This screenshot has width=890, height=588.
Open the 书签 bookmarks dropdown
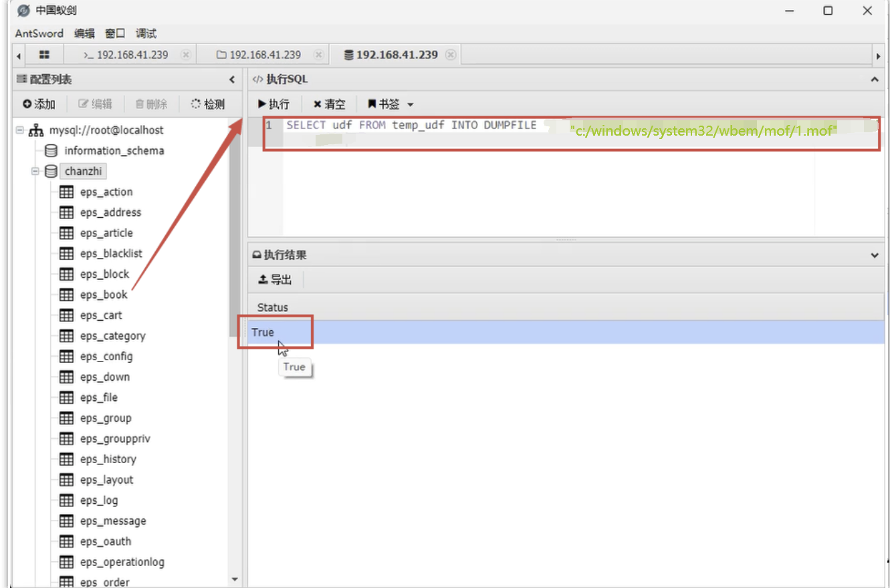coord(391,104)
